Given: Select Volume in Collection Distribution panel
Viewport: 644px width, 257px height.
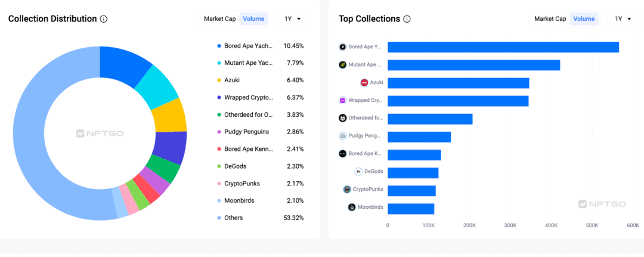Looking at the screenshot, I should click(x=253, y=19).
